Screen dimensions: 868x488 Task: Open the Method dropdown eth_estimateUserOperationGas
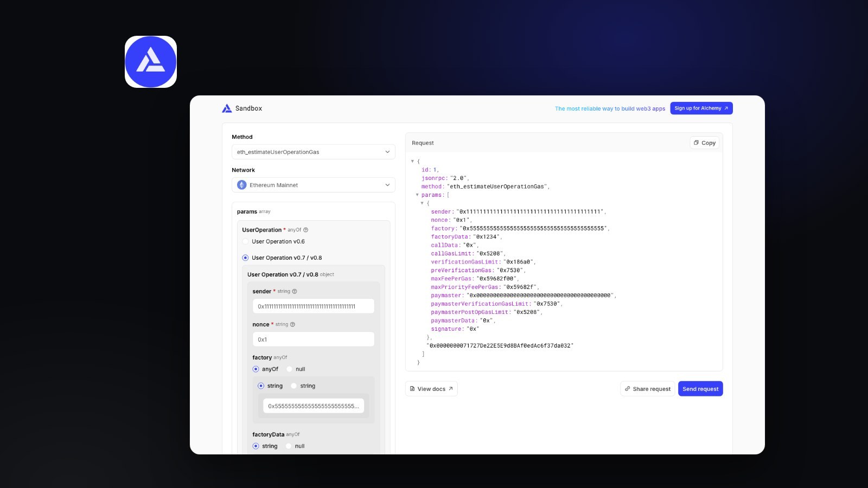(314, 152)
